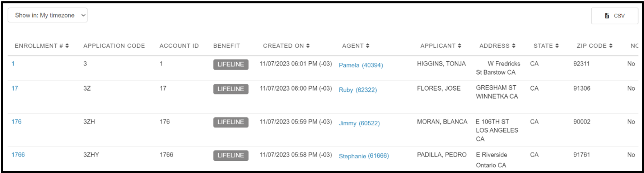Click the Address column sort icon

click(514, 46)
